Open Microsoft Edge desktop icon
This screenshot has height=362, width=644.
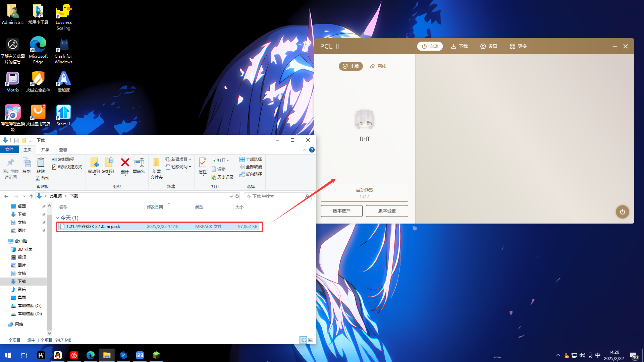pos(38,50)
